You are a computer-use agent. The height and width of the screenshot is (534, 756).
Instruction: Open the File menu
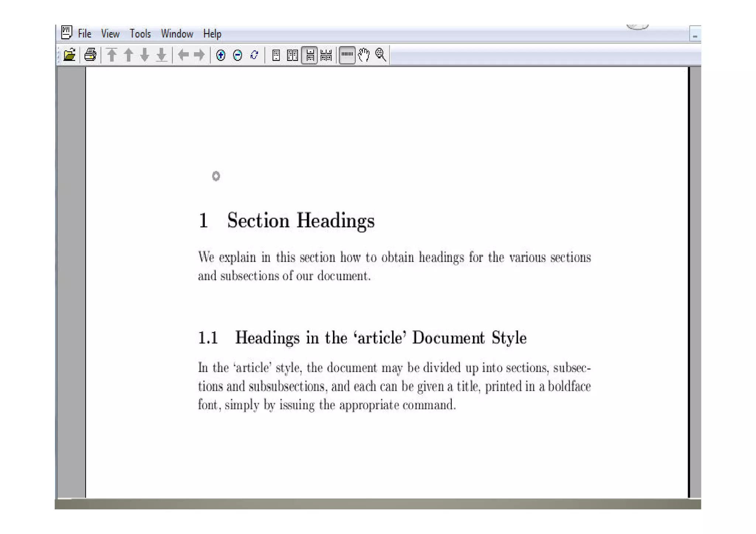[x=85, y=34]
